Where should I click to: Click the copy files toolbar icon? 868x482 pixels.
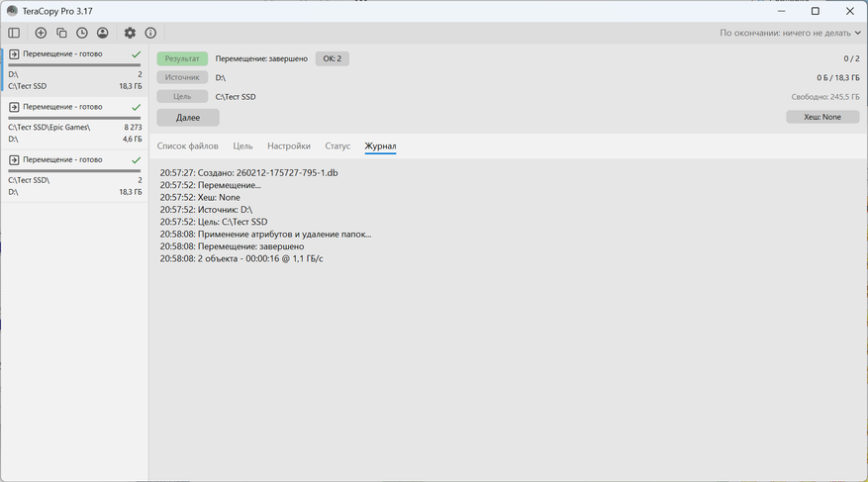pyautogui.click(x=61, y=33)
